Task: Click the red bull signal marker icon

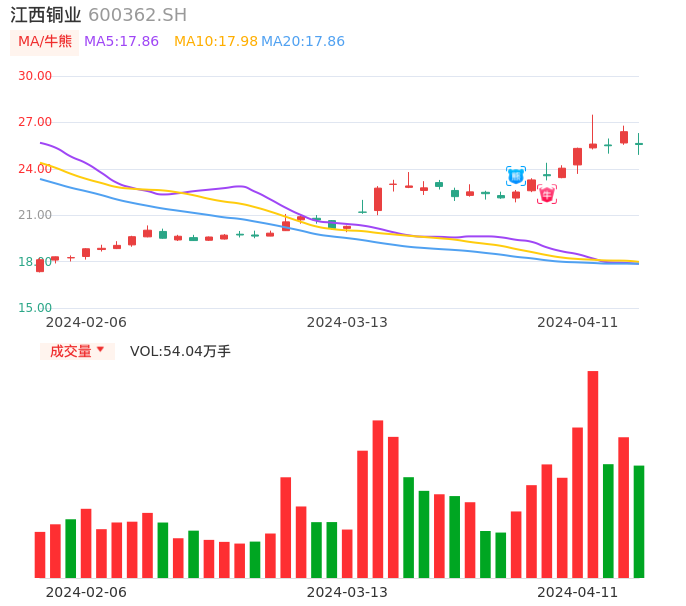Action: coord(547,194)
